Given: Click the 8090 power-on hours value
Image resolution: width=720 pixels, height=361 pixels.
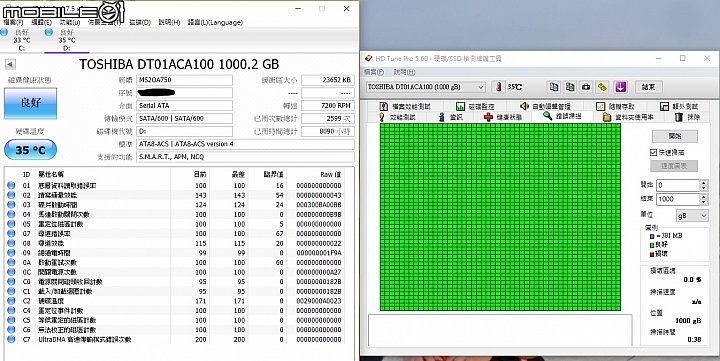Looking at the screenshot, I should tap(328, 131).
